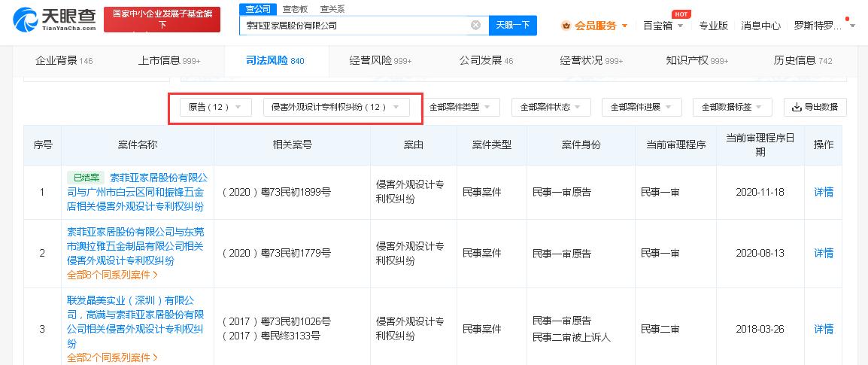868x365 pixels.
Task: Click the 民事二审被上诉人 text
Action: click(x=572, y=336)
